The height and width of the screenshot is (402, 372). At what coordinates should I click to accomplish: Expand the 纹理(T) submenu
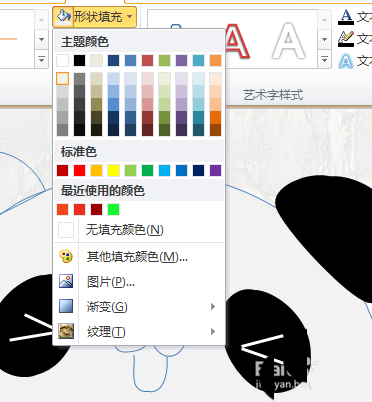point(213,331)
